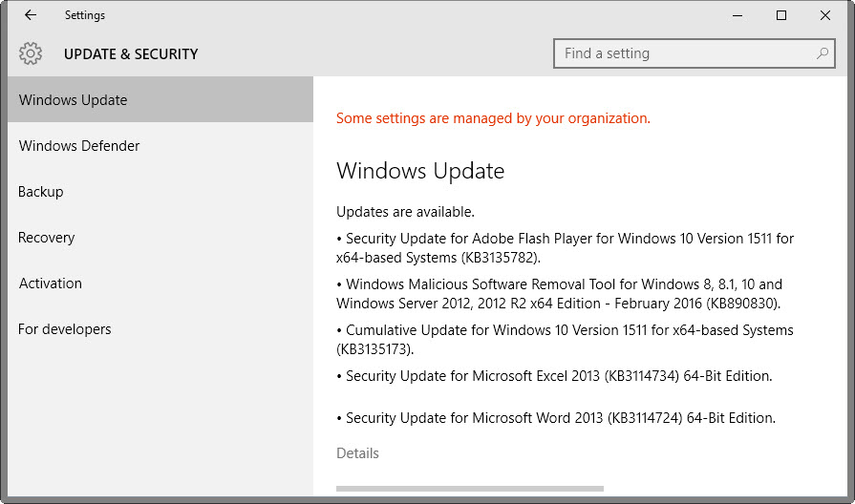Click the update progress bar
The image size is (855, 504).
469,489
